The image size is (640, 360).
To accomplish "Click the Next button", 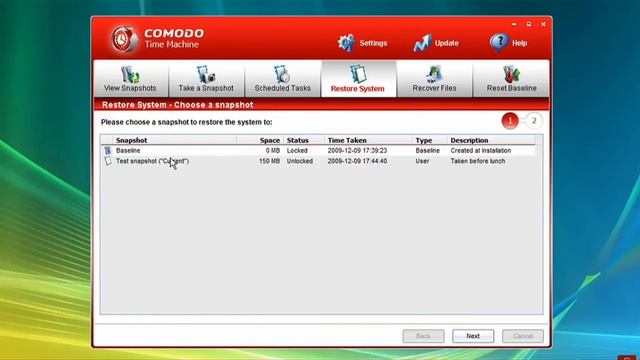I will coord(473,336).
